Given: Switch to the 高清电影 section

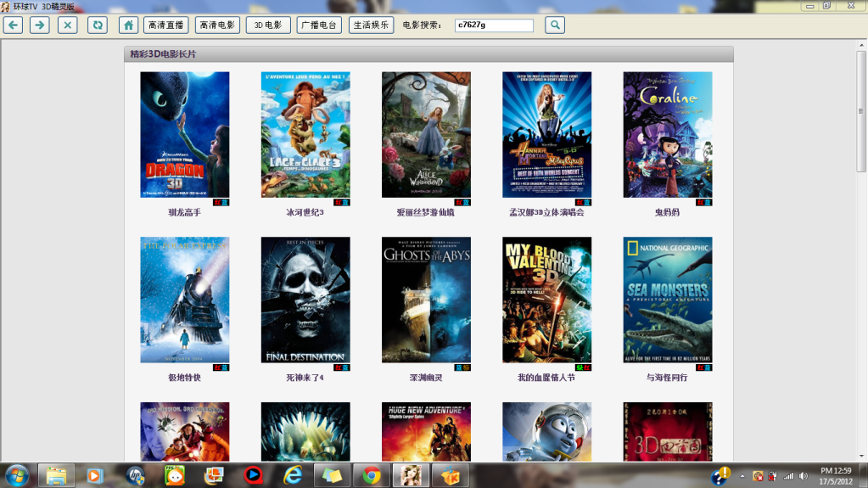Looking at the screenshot, I should coord(217,25).
